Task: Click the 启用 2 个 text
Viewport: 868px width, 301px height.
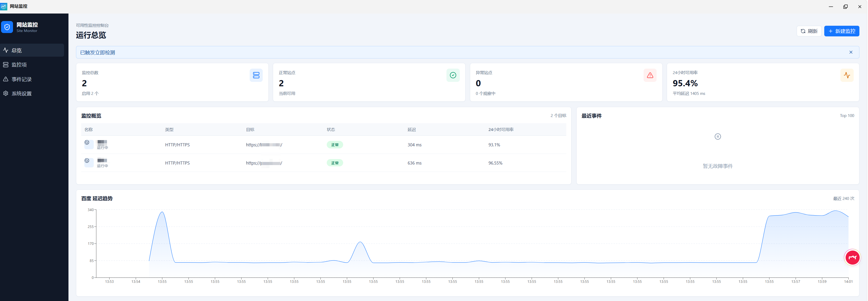Action: click(90, 94)
